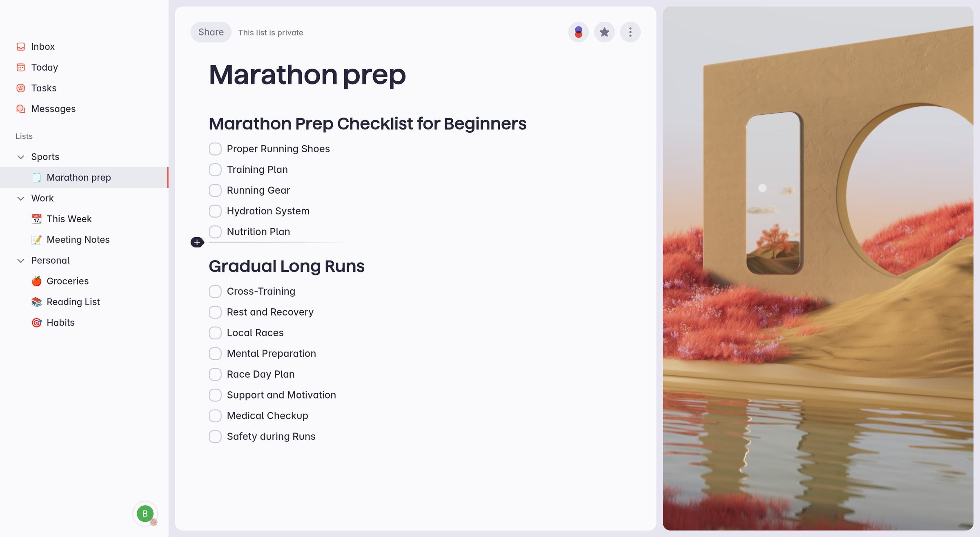
Task: Click the plus add-item button
Action: (x=197, y=243)
